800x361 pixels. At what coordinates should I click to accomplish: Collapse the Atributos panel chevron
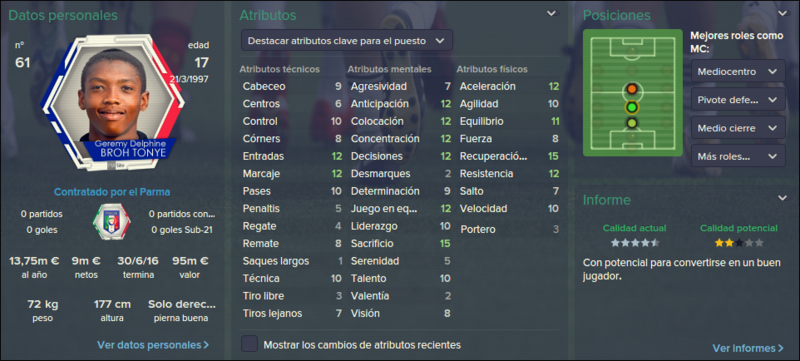(552, 13)
